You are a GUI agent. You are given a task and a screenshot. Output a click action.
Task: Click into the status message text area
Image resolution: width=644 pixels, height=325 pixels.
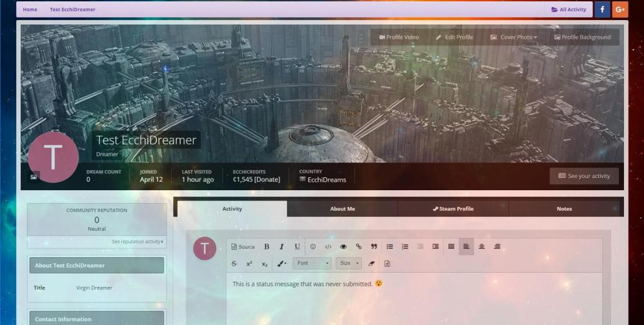pos(414,299)
